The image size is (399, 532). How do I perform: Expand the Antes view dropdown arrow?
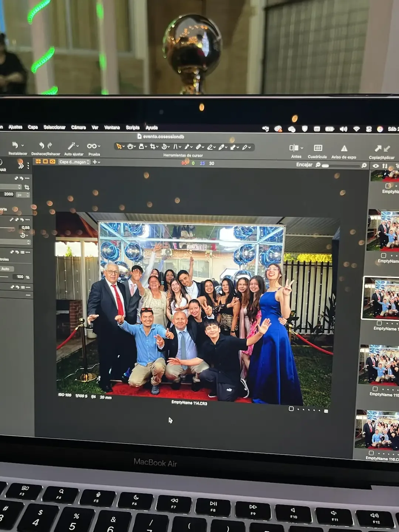coord(302,148)
